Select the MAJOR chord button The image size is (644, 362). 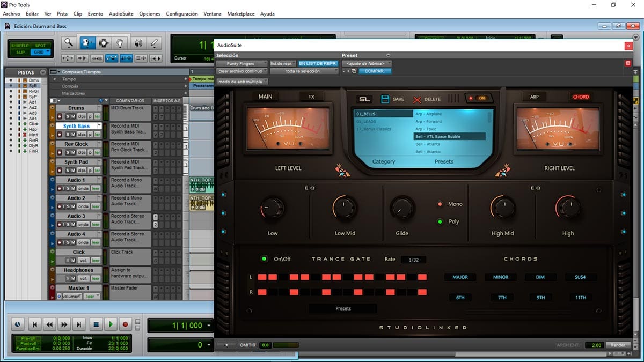pyautogui.click(x=460, y=277)
